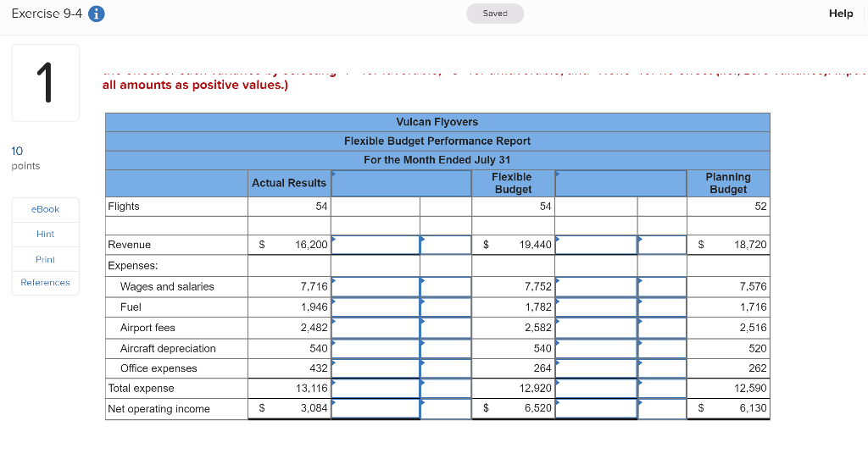Open Wages and salaries F/U dropdown before Planning Budget

coord(662,286)
